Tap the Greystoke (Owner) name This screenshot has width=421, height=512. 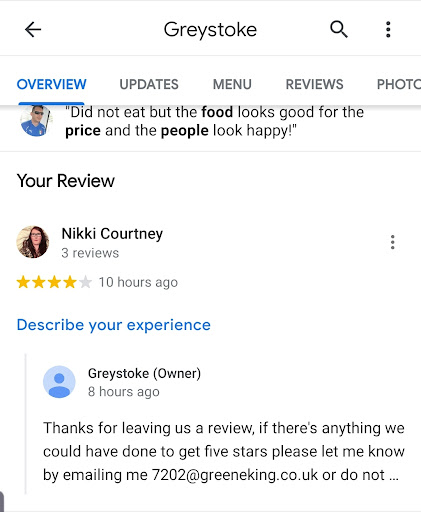pos(144,373)
